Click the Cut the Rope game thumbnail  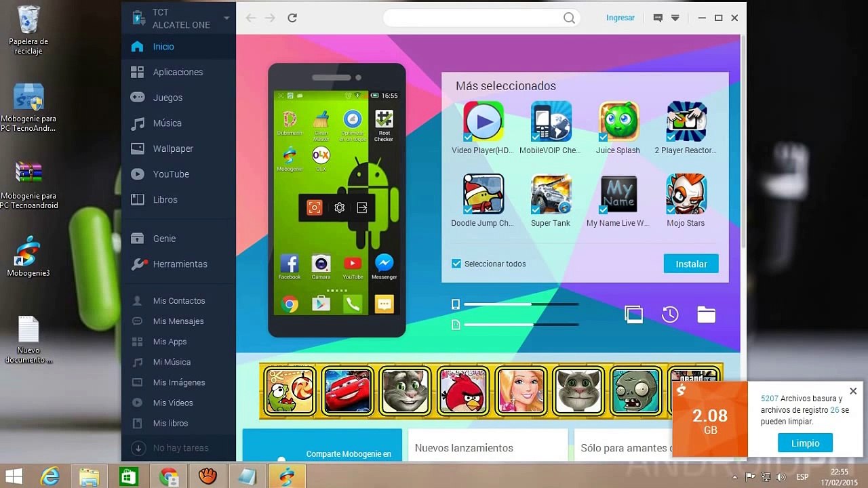point(290,391)
